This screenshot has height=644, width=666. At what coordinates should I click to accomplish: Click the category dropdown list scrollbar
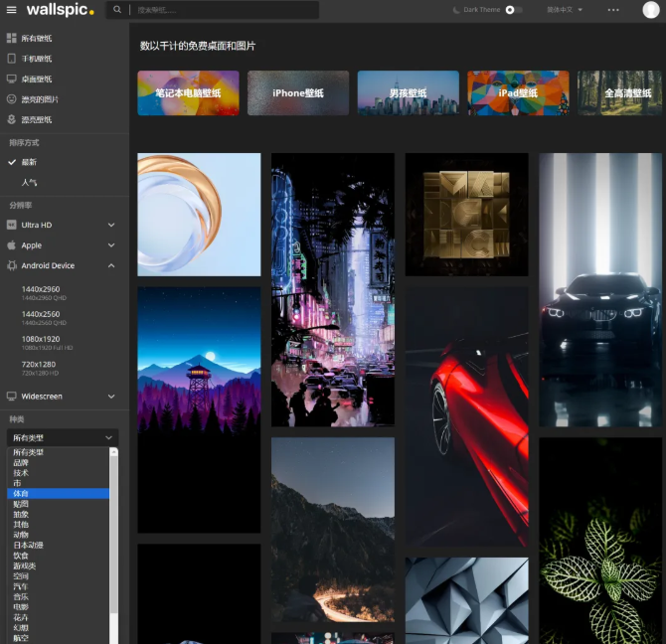pyautogui.click(x=114, y=535)
